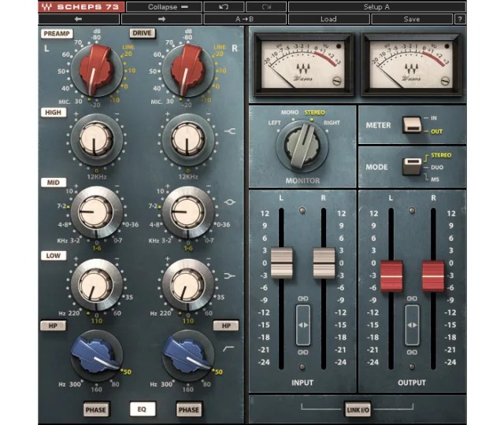The height and width of the screenshot is (425, 504).
Task: Flip the MODE stereo/duo/MS switch
Action: click(x=412, y=166)
